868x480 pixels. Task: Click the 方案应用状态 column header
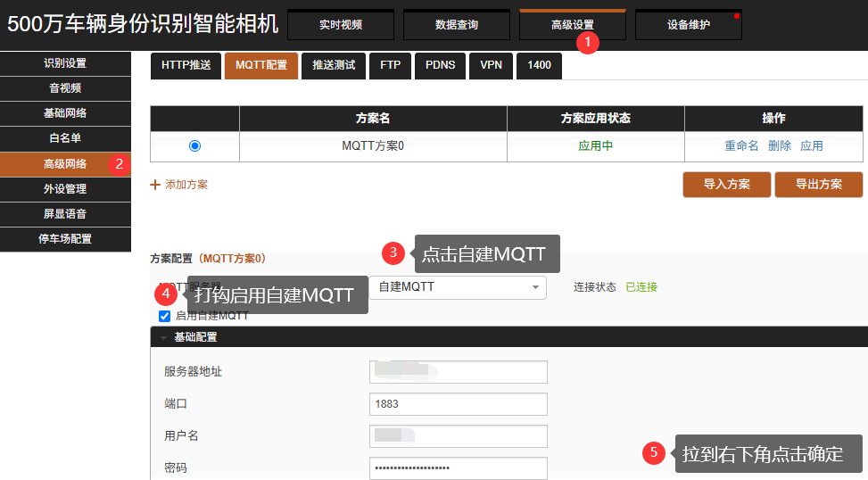[x=596, y=119]
